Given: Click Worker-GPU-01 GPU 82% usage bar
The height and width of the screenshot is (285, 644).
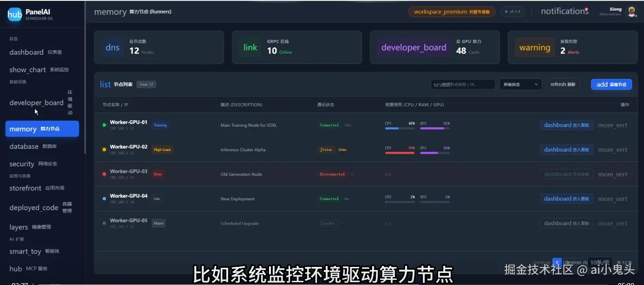Looking at the screenshot, I should coord(435,128).
